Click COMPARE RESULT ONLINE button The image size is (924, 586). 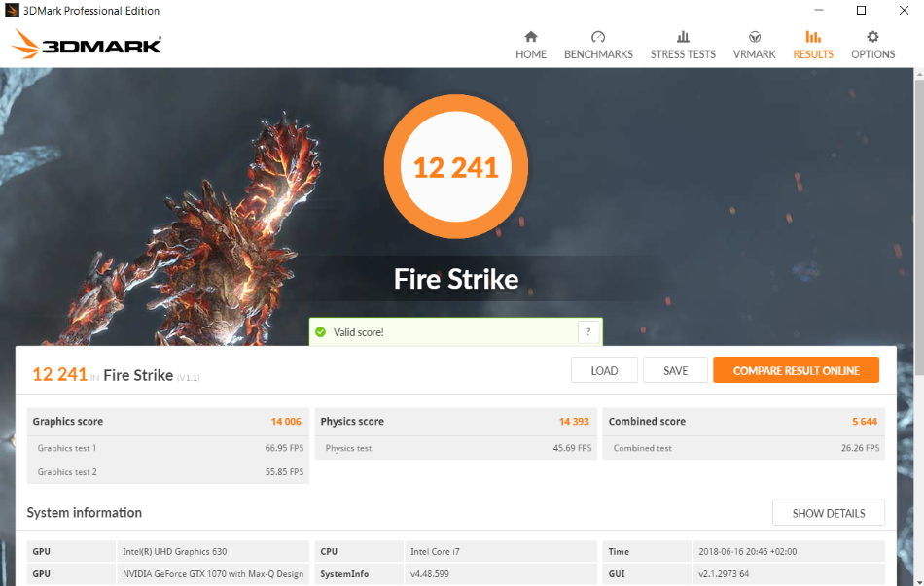[x=797, y=370]
